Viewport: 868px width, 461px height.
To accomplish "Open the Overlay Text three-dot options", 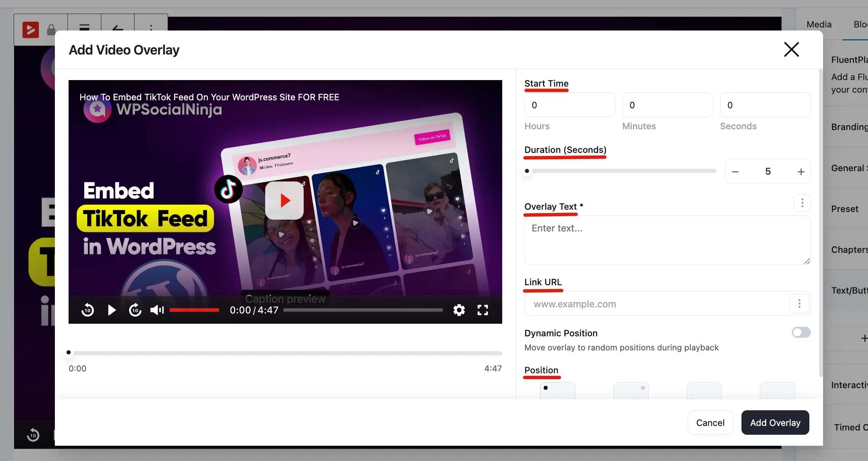I will coord(802,203).
